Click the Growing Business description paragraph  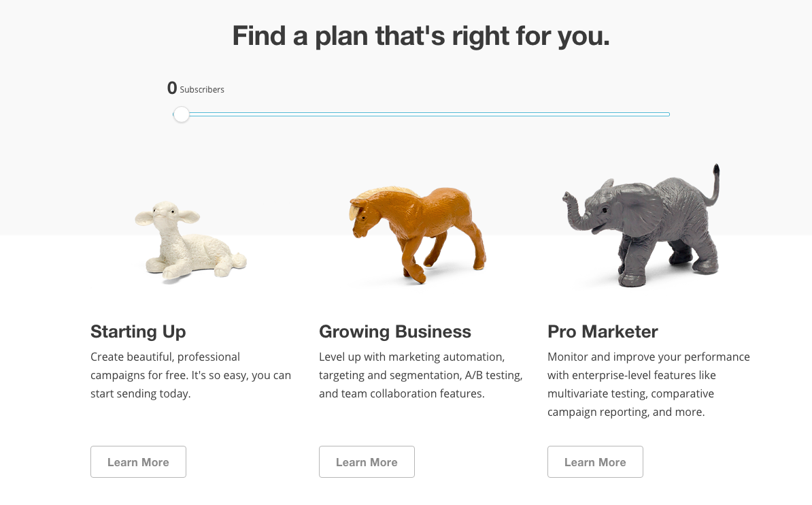(420, 375)
